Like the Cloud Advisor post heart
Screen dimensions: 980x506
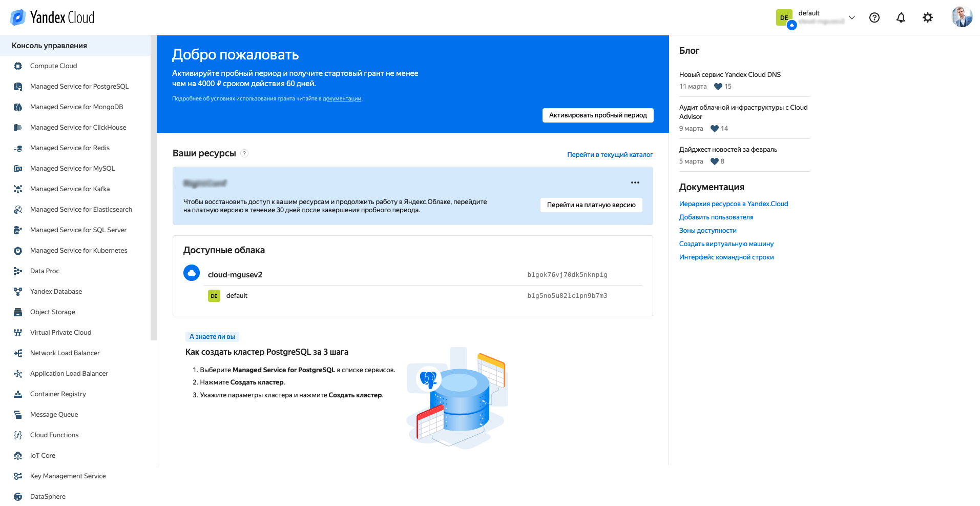pyautogui.click(x=715, y=129)
